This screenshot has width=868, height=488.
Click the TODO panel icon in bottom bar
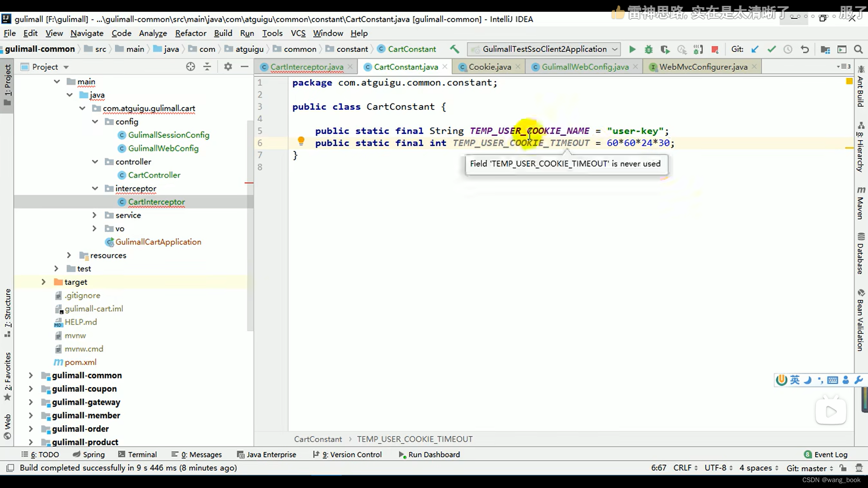pos(42,454)
